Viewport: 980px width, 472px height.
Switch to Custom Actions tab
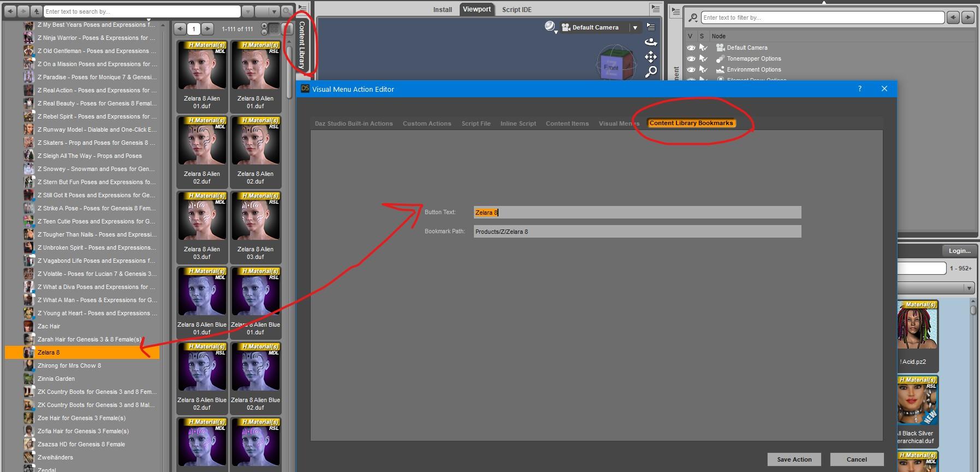click(x=427, y=123)
